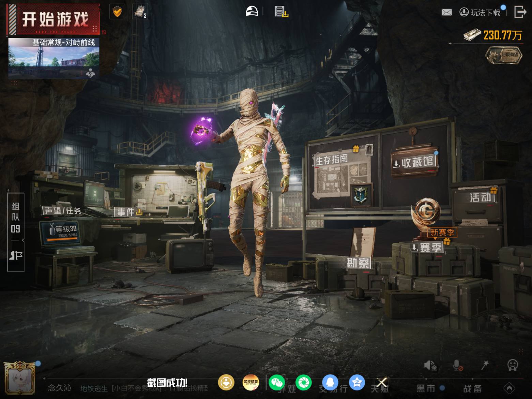Share screenshot to WeChat Moments

pyautogui.click(x=303, y=382)
